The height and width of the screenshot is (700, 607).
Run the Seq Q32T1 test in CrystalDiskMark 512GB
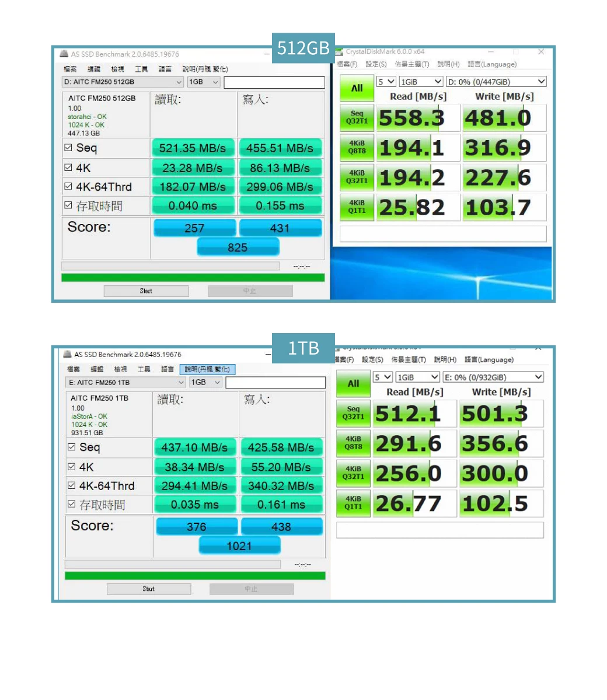(356, 117)
